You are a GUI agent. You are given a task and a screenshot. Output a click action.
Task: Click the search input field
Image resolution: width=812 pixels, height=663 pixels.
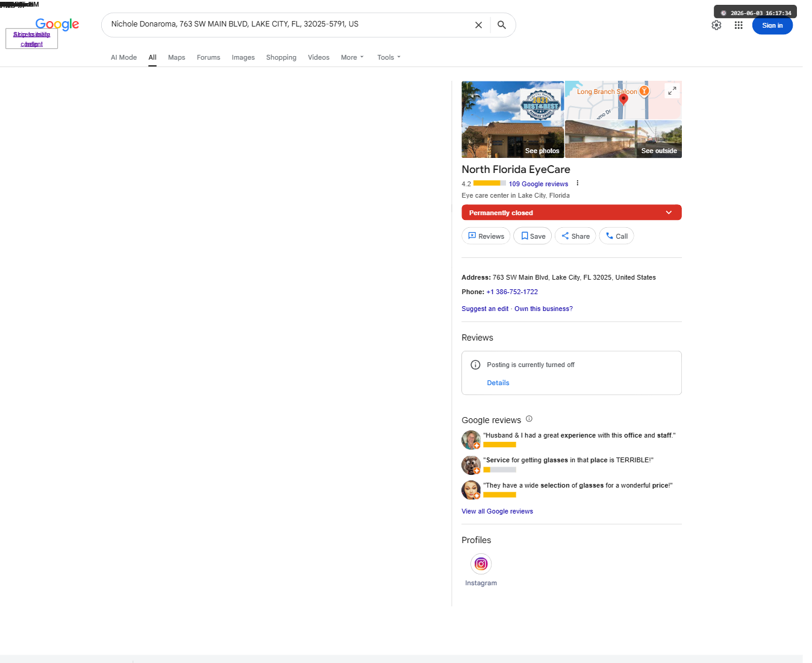(289, 25)
